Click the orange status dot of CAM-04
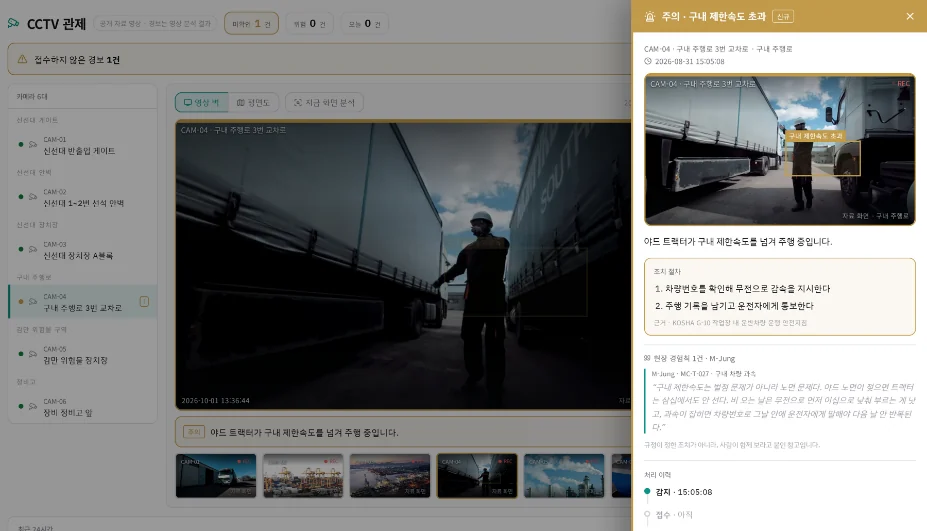This screenshot has width=927, height=531. (x=21, y=302)
